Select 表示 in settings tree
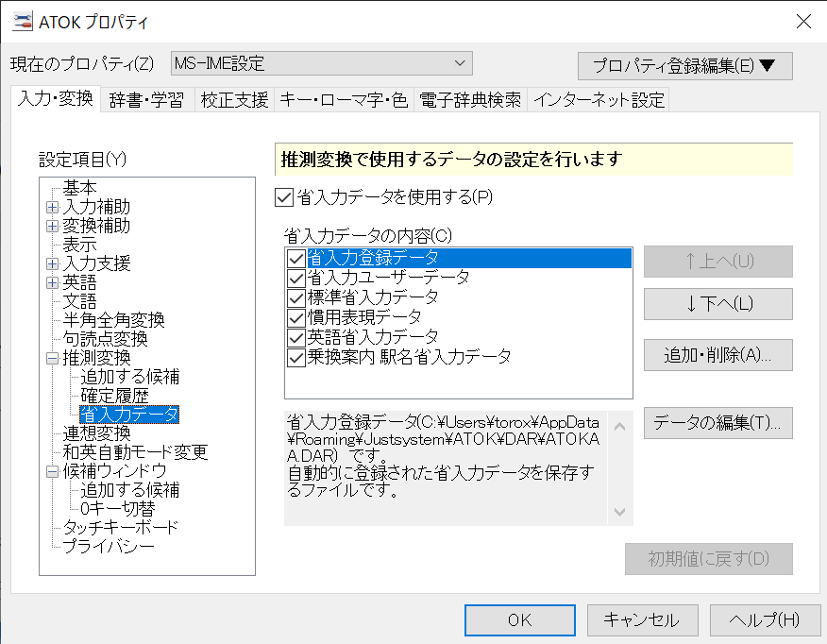This screenshot has width=827, height=644. tap(79, 245)
